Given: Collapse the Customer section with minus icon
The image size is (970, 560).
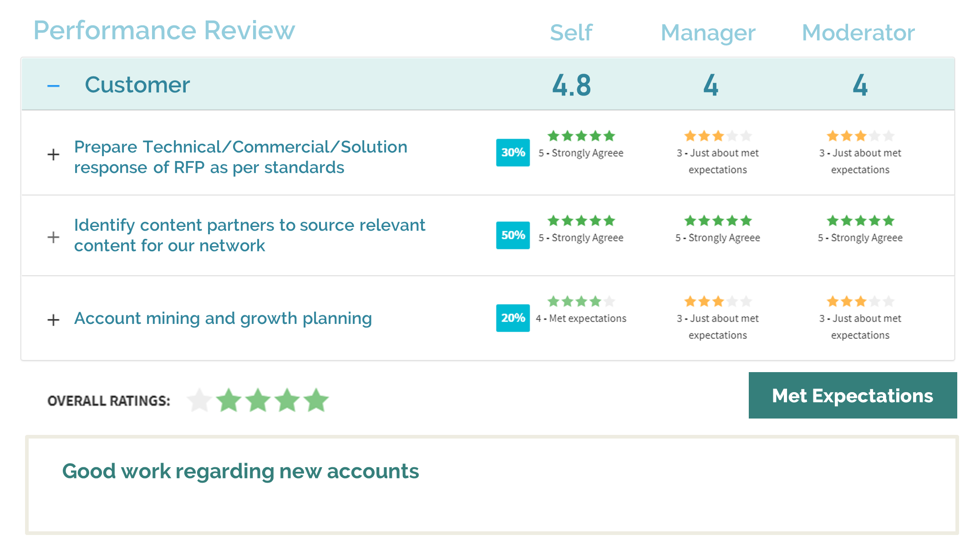Looking at the screenshot, I should tap(53, 86).
